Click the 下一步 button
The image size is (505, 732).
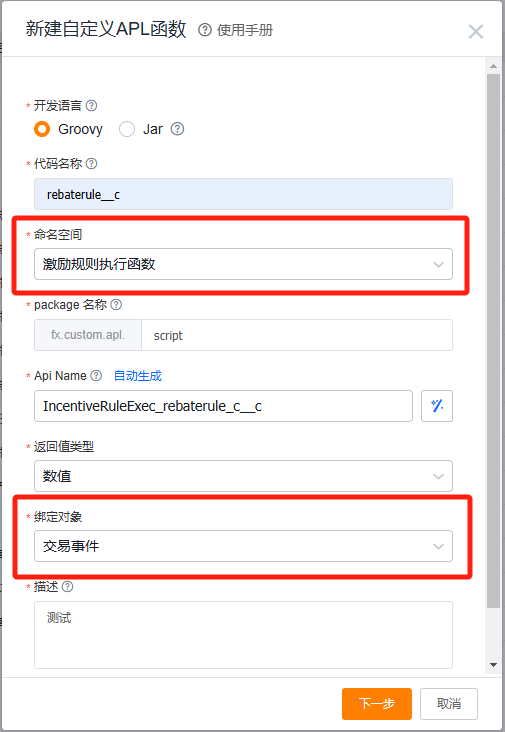(x=377, y=704)
